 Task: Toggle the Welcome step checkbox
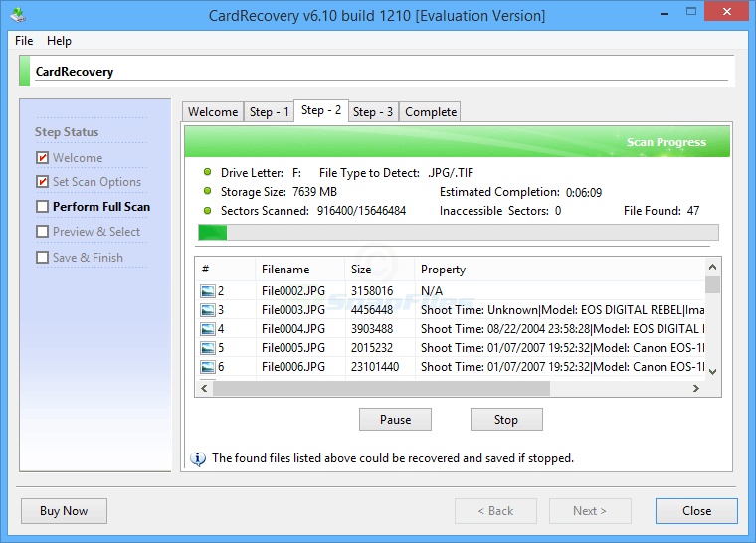[x=43, y=158]
